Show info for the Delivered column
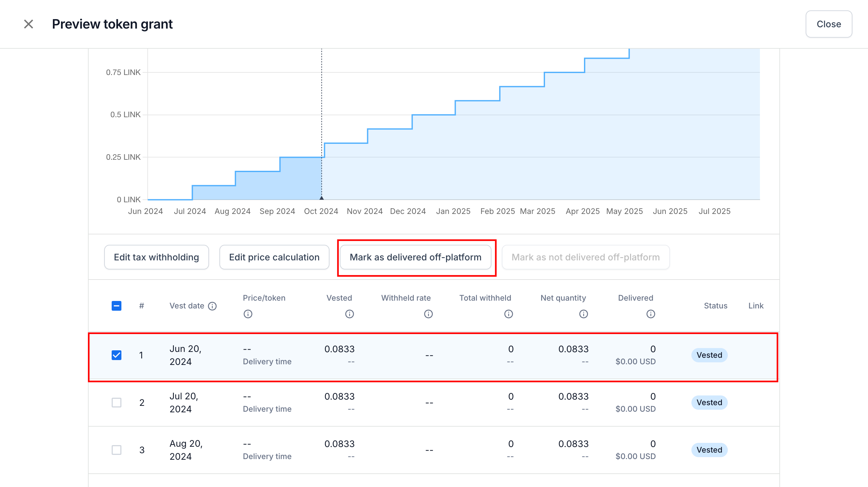 coord(651,314)
